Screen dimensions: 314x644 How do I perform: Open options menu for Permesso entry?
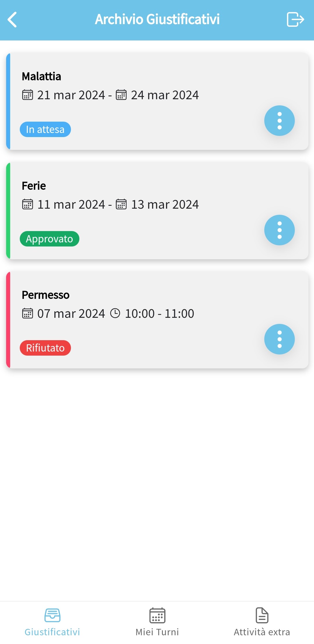click(279, 339)
